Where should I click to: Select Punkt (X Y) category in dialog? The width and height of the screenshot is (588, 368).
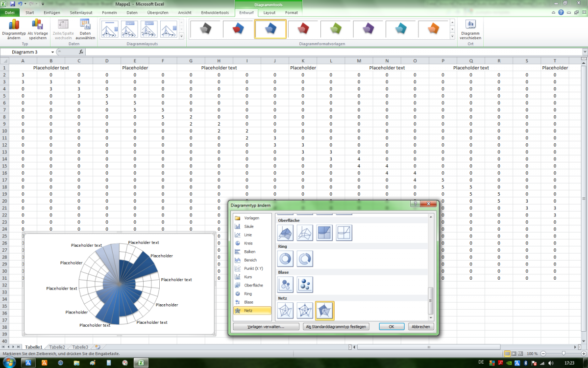252,268
